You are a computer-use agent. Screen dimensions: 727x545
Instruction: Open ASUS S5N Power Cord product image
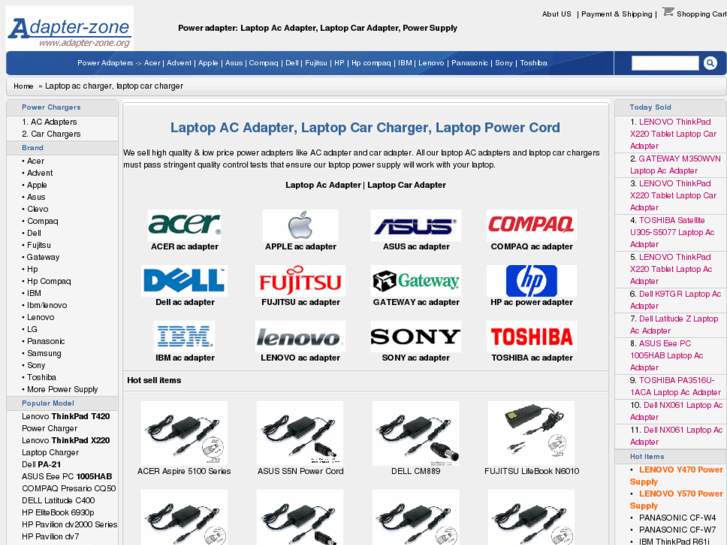300,433
